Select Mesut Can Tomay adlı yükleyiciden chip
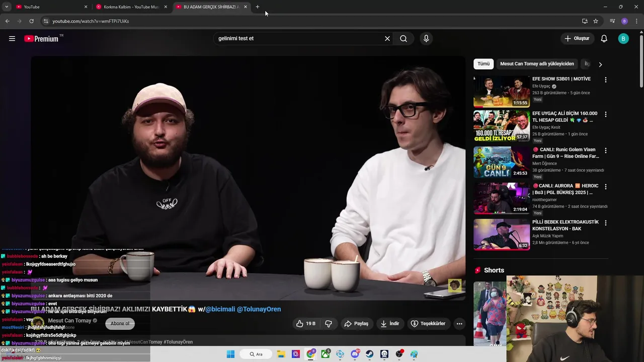Screen dimensions: 644x362 pos(537,64)
